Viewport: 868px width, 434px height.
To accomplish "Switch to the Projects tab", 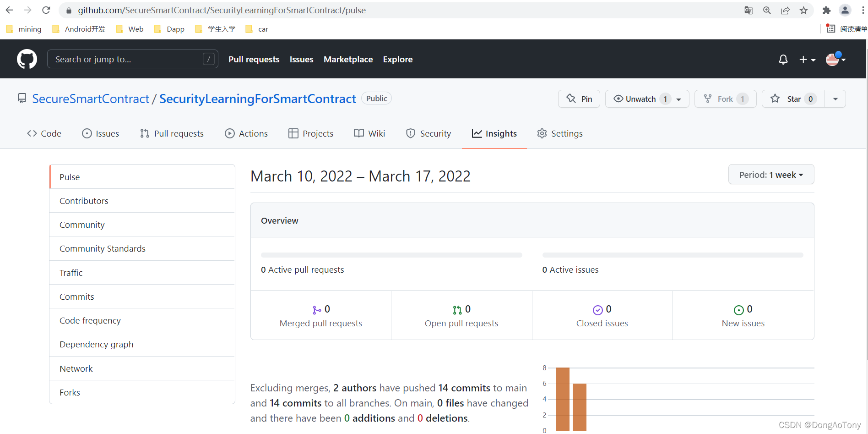I will [x=311, y=133].
